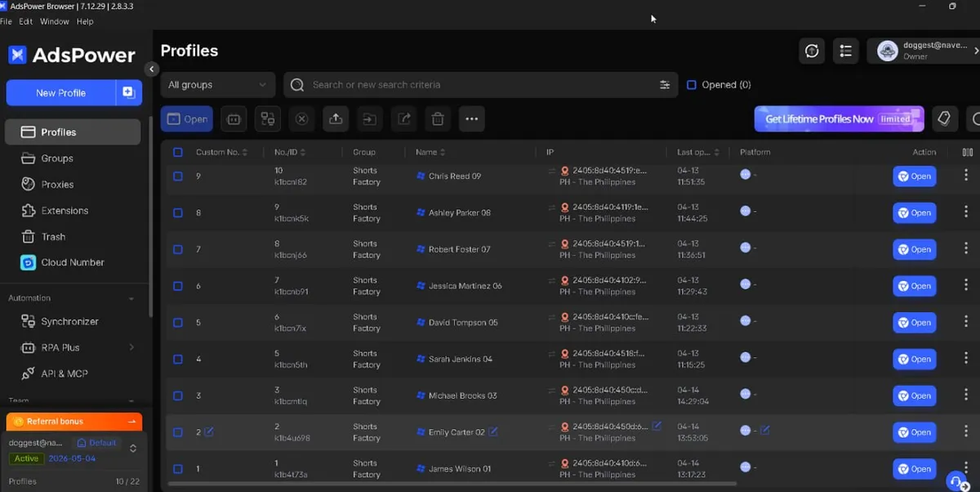Open the All groups dropdown

tap(217, 85)
